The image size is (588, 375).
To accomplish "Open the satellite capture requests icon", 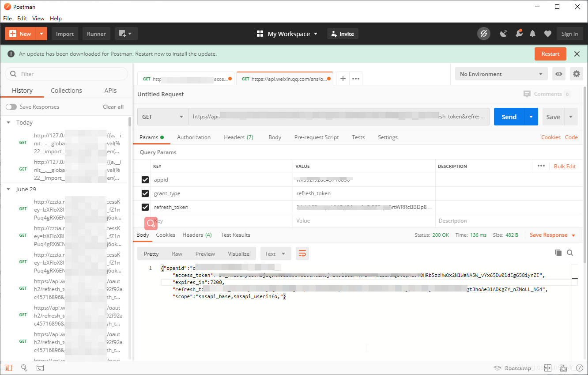I will (504, 34).
